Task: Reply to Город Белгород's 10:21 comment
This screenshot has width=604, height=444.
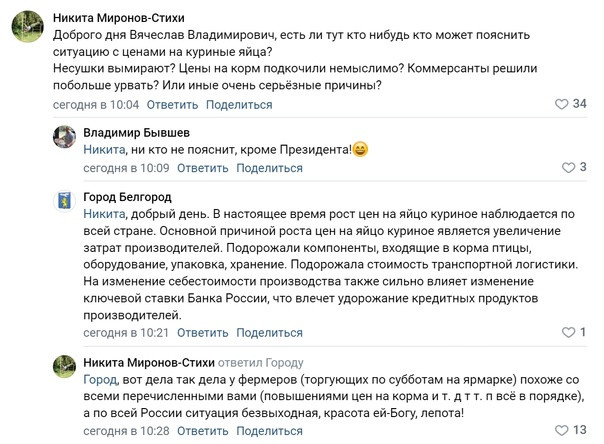Action: pos(203,332)
